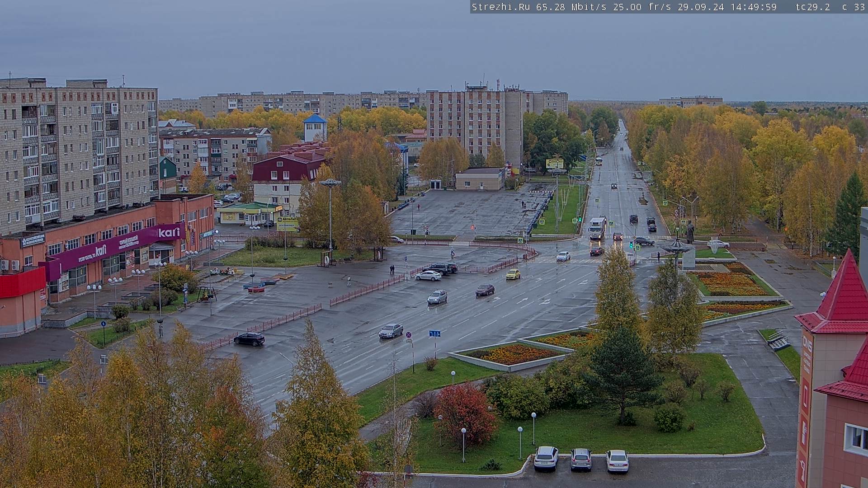The height and width of the screenshot is (488, 868).
Task: Select the 29.09.24 date stamp
Action: click(701, 7)
